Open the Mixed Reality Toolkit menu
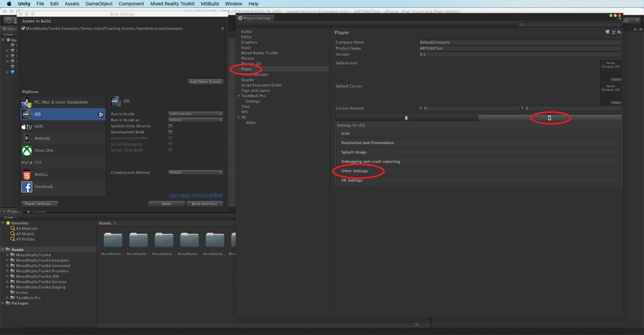This screenshot has width=644, height=335. point(172,4)
